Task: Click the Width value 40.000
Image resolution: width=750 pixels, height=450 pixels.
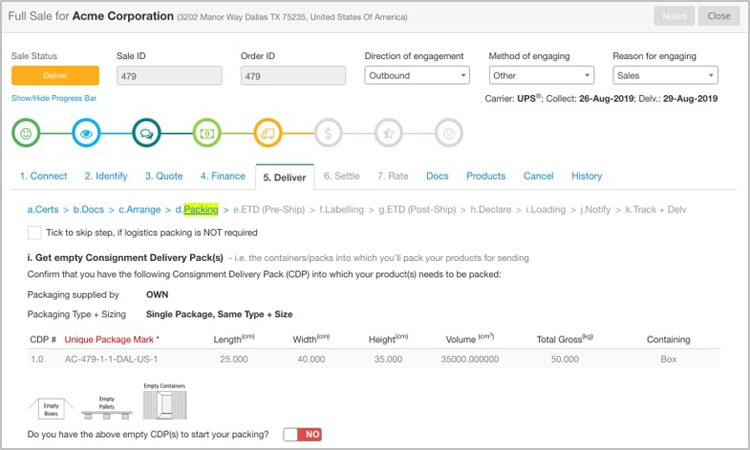Action: pyautogui.click(x=311, y=359)
